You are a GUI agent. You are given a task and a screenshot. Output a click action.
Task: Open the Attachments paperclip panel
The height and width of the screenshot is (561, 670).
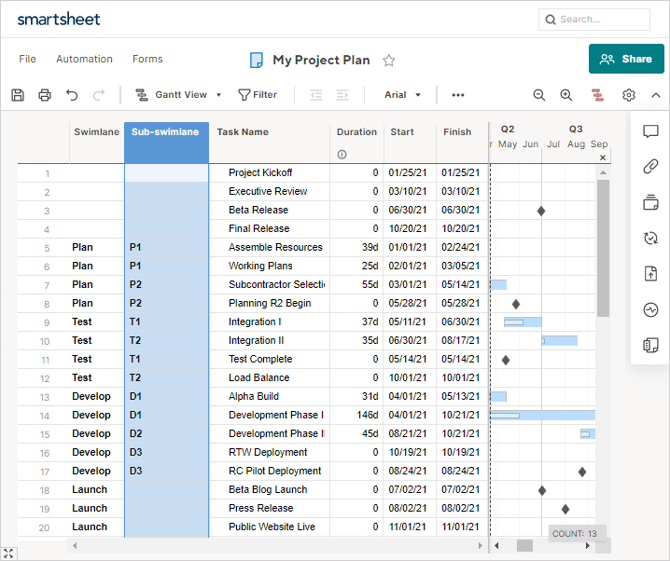(x=650, y=167)
